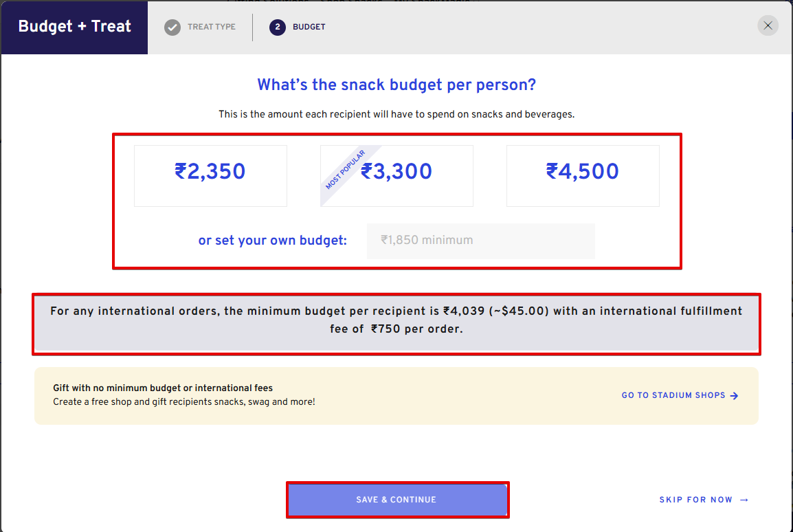Click the Treat Type checkmark icon
Screen dimensions: 793x532
[172, 27]
